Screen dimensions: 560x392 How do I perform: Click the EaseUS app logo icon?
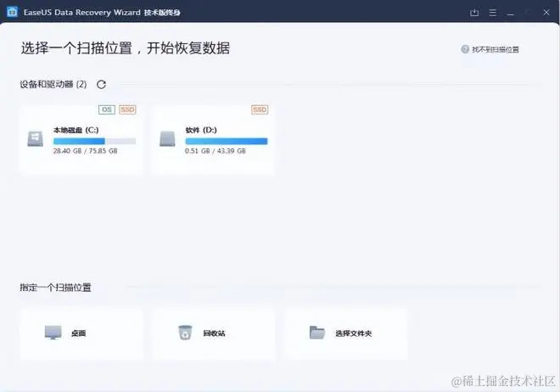(x=12, y=12)
